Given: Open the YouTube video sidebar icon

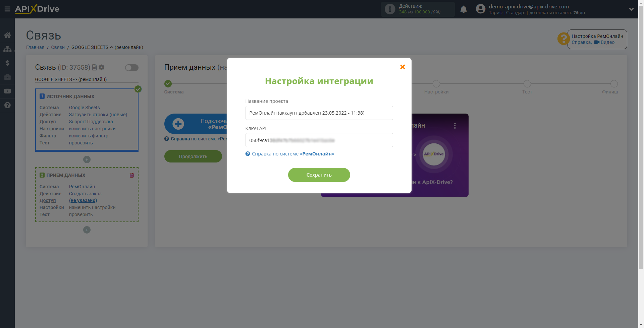Looking at the screenshot, I should click(x=7, y=91).
